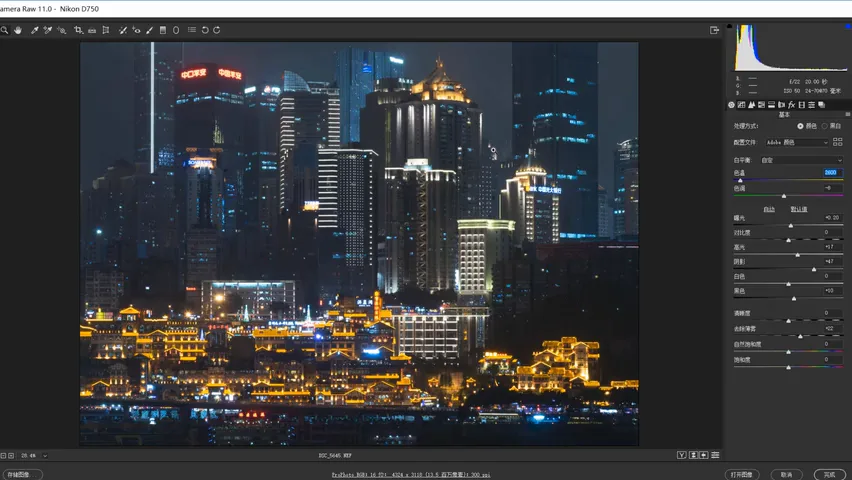Click the 自动 auto link
The width and height of the screenshot is (852, 480).
(769, 209)
